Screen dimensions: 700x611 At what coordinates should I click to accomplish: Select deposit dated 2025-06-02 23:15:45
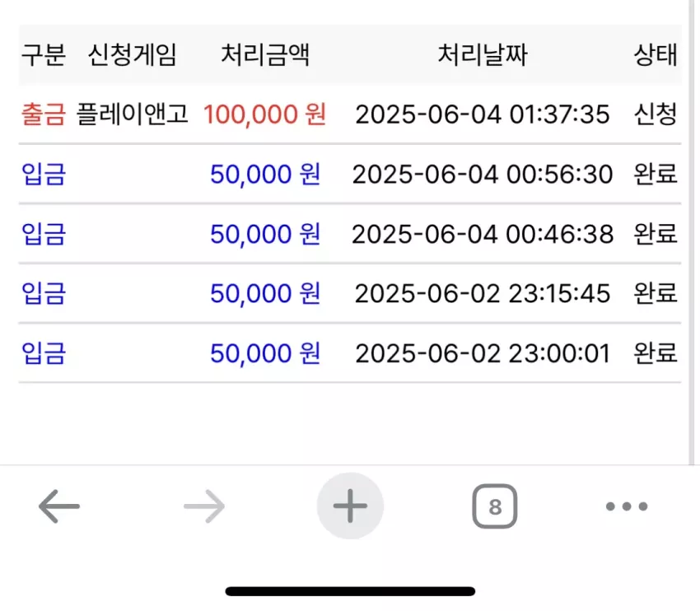350,293
